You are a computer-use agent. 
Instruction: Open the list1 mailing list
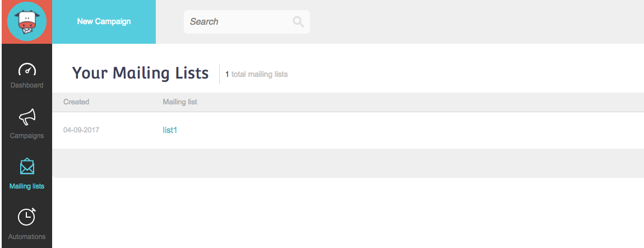[170, 130]
